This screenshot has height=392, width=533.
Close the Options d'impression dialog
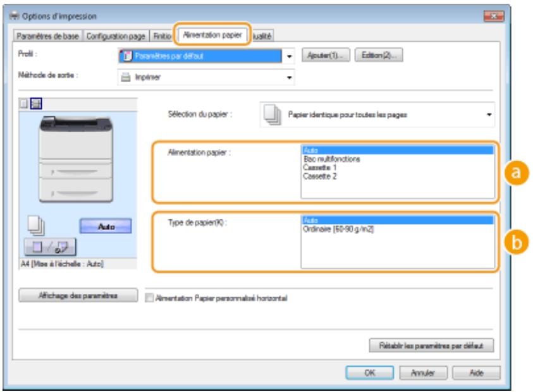[494, 16]
